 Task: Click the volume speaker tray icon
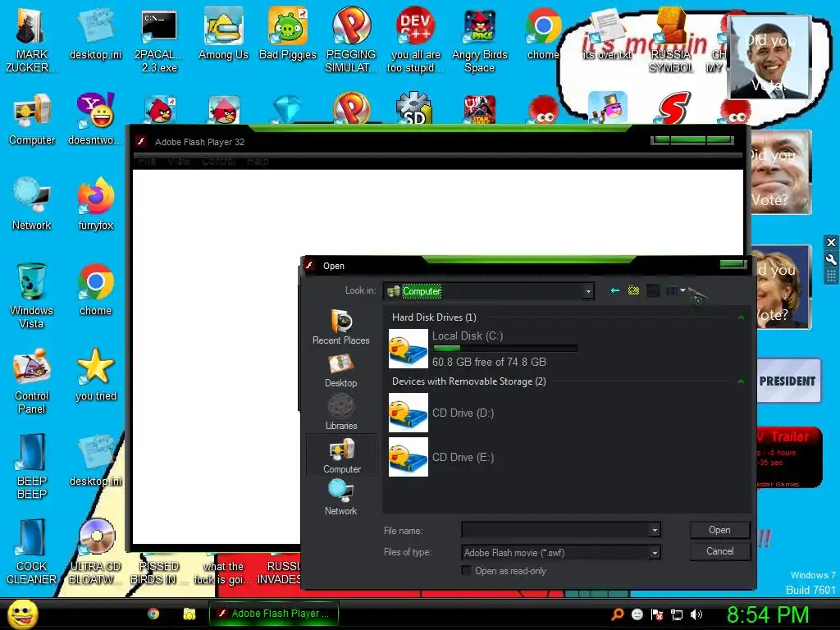(696, 614)
